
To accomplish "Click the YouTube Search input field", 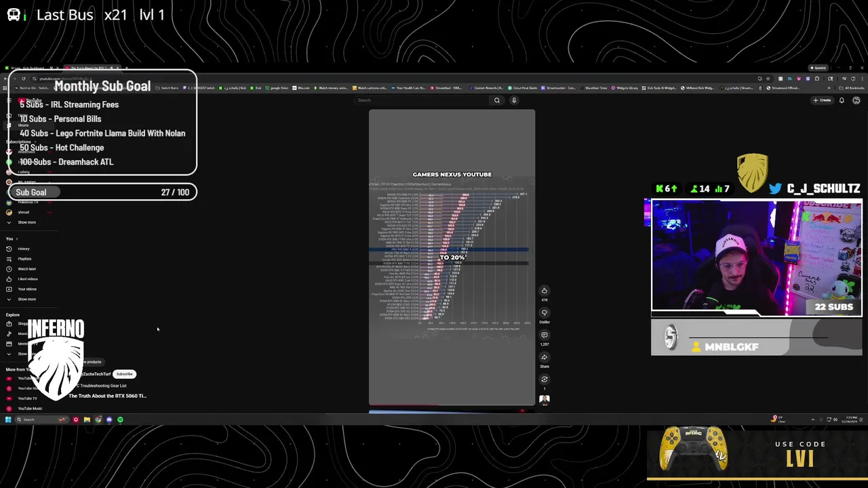I will (x=422, y=100).
